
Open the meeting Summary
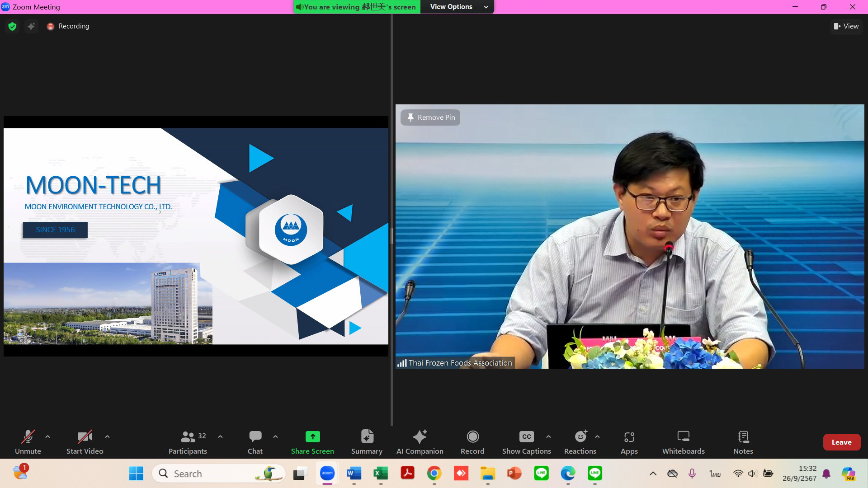pyautogui.click(x=367, y=441)
